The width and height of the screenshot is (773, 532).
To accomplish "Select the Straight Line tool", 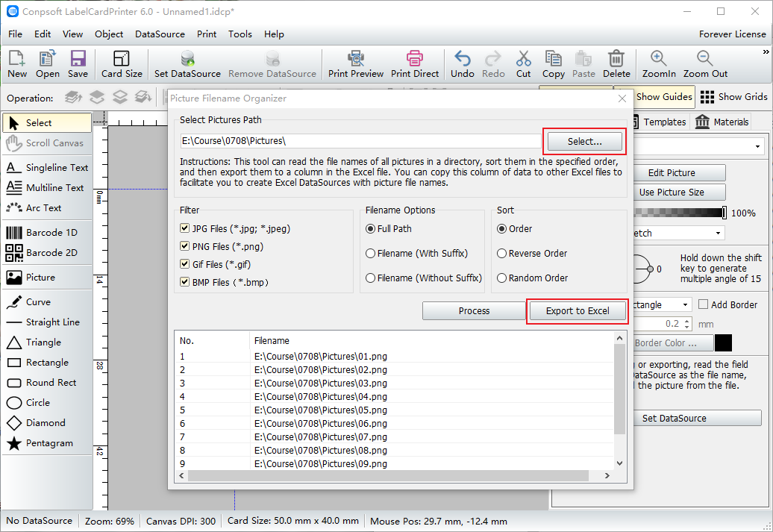I will pyautogui.click(x=47, y=322).
